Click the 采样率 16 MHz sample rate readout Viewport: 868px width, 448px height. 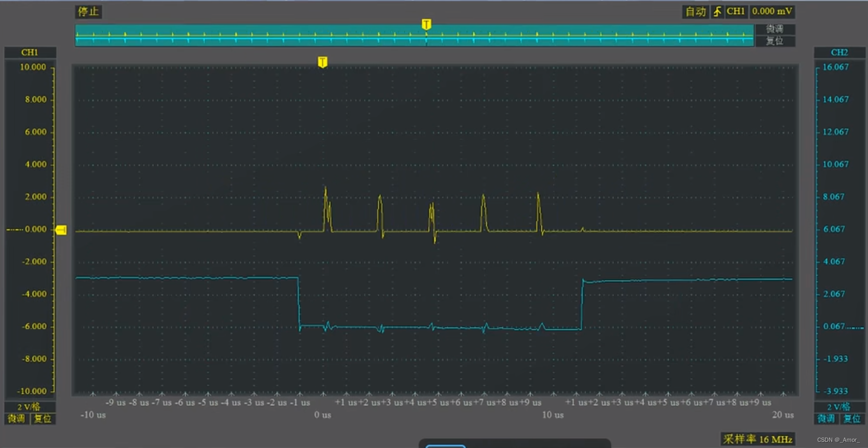(x=758, y=439)
